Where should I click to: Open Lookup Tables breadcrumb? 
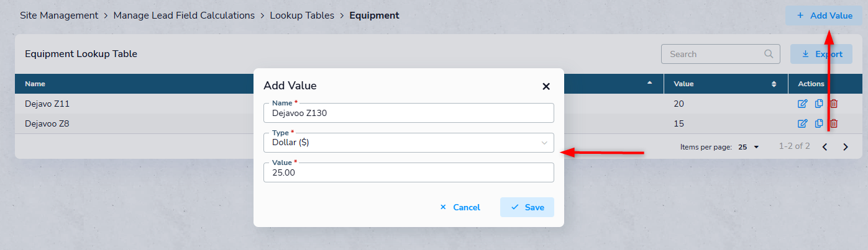[302, 16]
